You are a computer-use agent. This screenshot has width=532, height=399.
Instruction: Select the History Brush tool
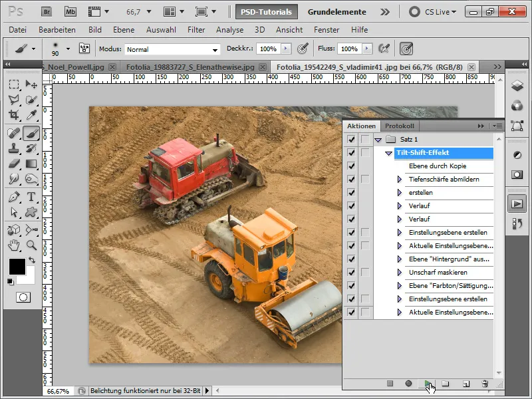point(31,148)
